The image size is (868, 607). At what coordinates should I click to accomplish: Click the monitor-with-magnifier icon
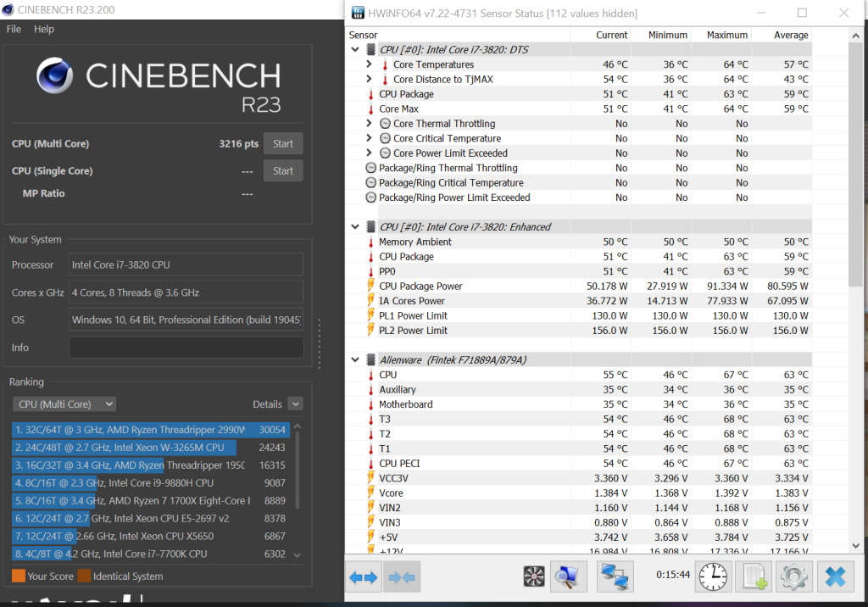(x=568, y=576)
